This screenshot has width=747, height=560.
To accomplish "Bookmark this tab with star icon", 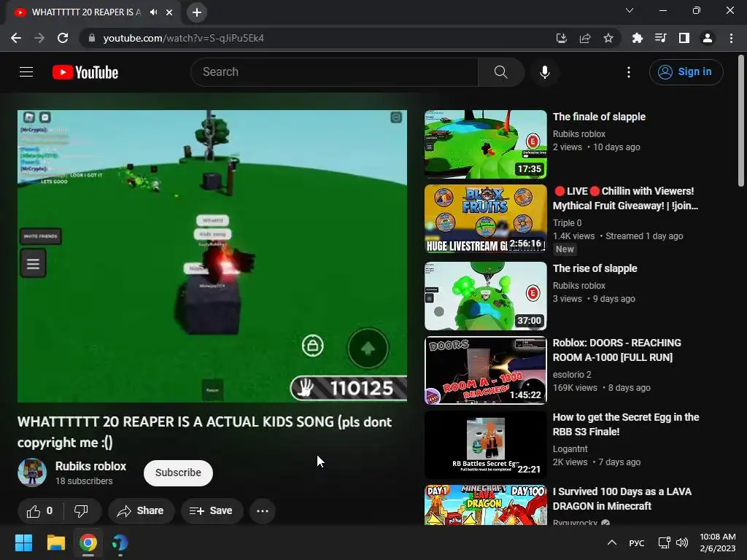I will coord(608,38).
